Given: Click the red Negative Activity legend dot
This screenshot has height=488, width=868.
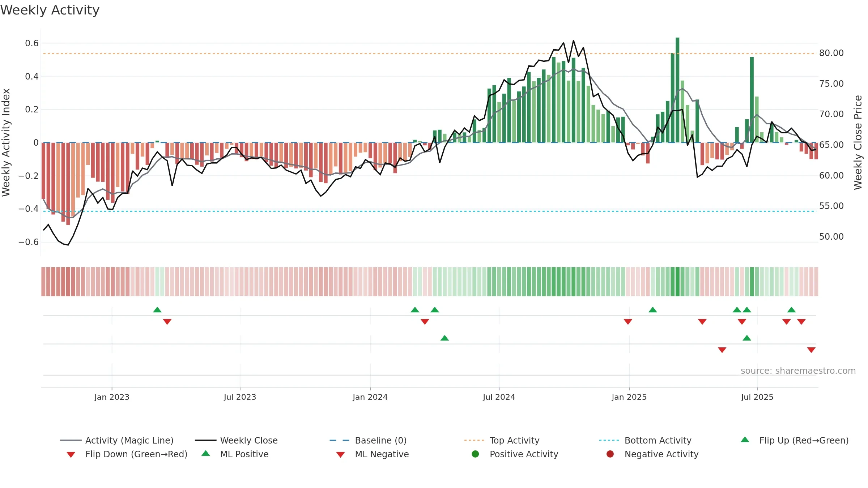Looking at the screenshot, I should pos(610,454).
